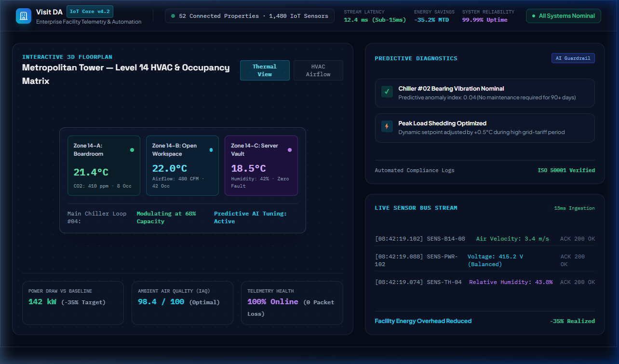Click the cyan status dot on Zone 14-B card
Image resolution: width=619 pixels, height=364 pixels.
(211, 150)
